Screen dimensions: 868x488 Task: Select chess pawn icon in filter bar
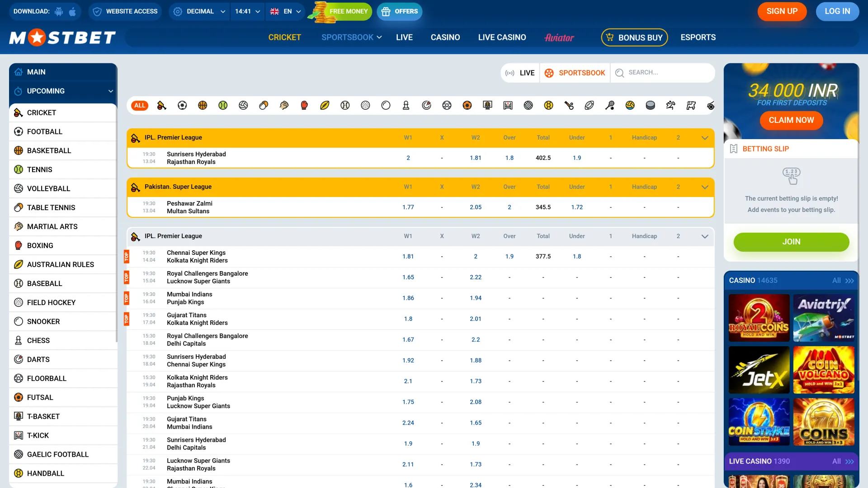[x=406, y=105]
